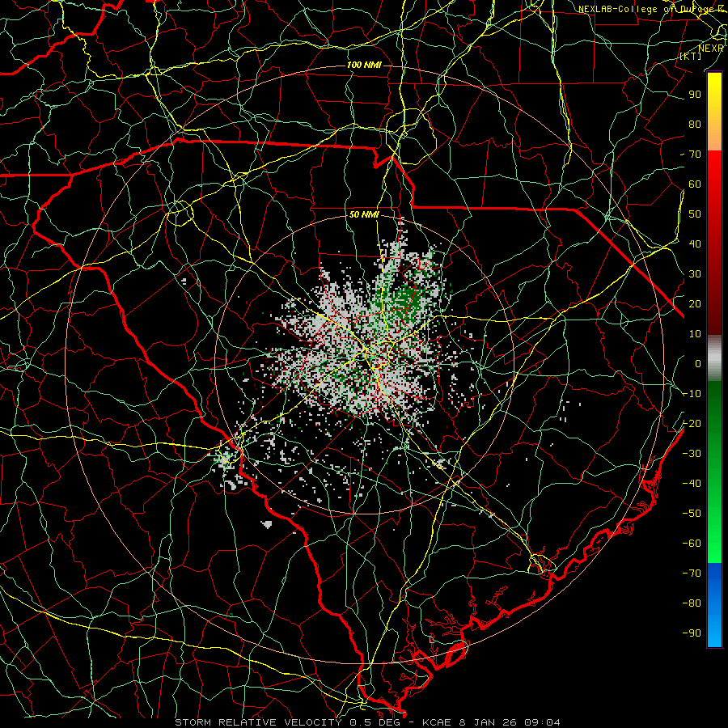Click the -30 value on the velocity scale
Screen dimensions: 728x728
coord(692,454)
